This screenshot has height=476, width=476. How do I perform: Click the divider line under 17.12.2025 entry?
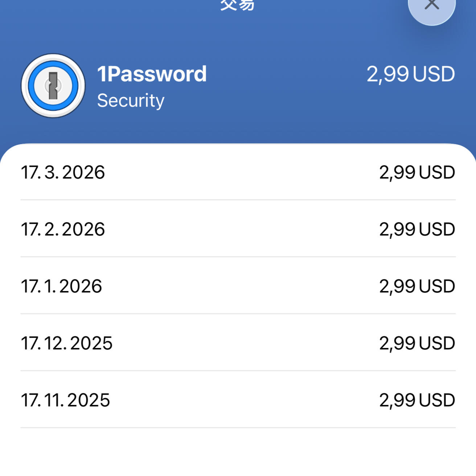(x=238, y=370)
